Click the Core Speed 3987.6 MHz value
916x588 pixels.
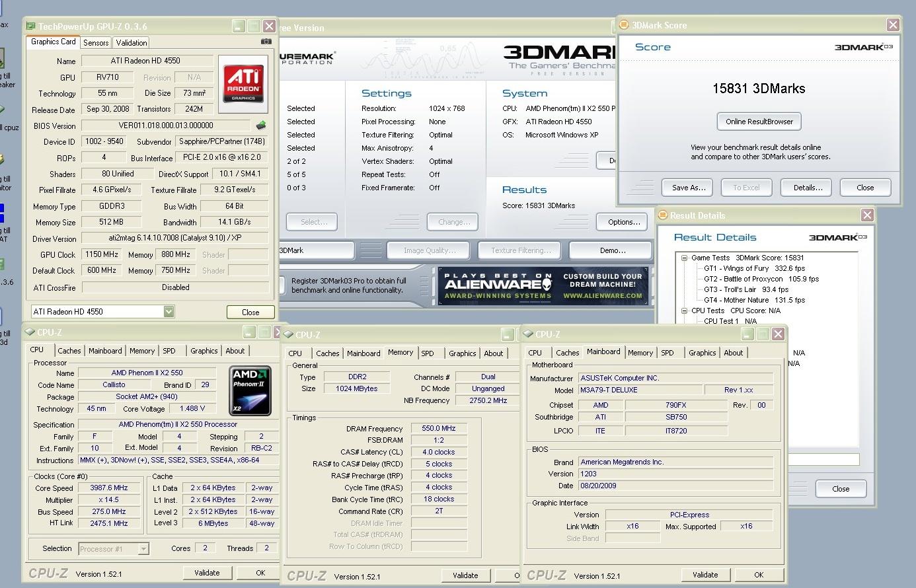(x=109, y=488)
